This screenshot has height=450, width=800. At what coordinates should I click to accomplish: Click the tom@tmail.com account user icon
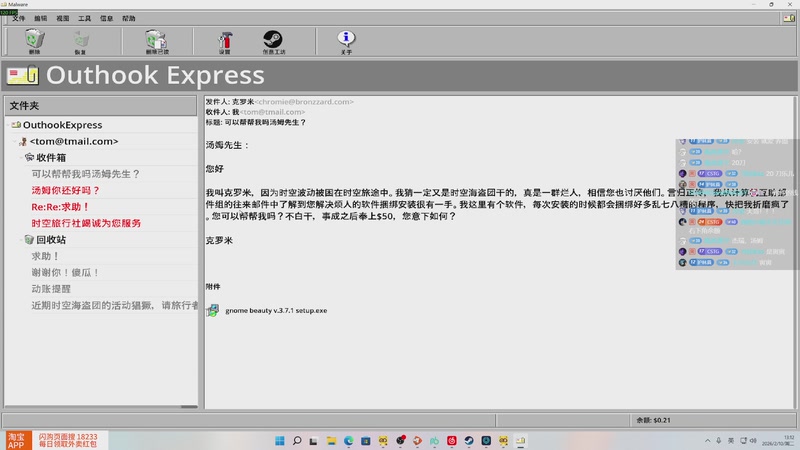[x=23, y=141]
